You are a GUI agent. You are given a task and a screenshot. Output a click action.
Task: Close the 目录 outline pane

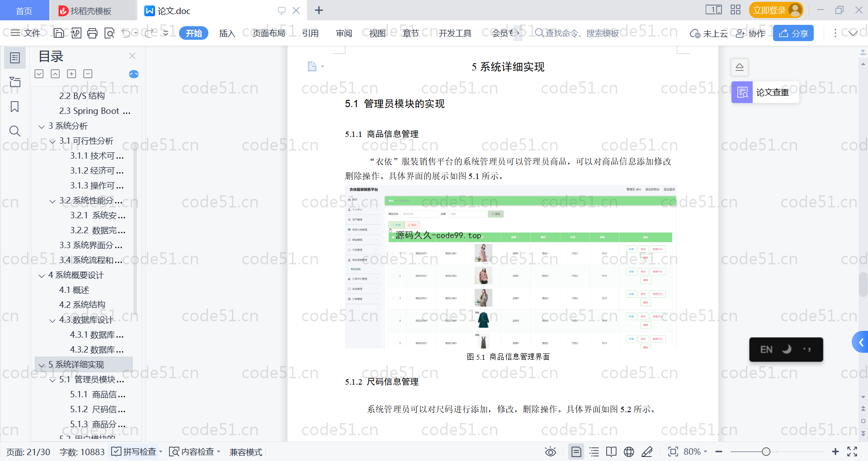[x=132, y=56]
